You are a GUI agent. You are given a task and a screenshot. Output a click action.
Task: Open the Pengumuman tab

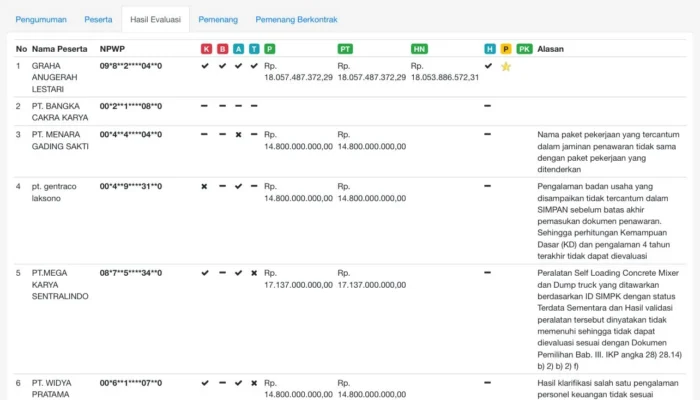click(x=41, y=20)
